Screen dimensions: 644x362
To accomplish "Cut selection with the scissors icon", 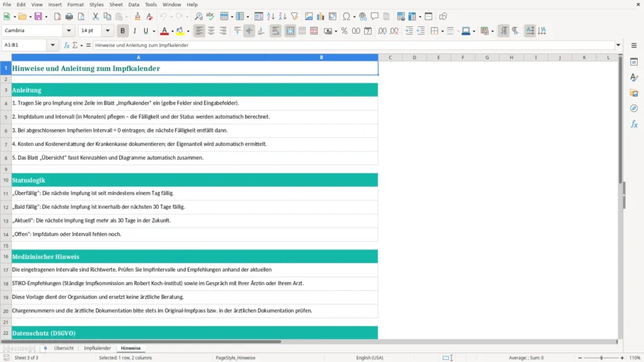I will [x=96, y=16].
